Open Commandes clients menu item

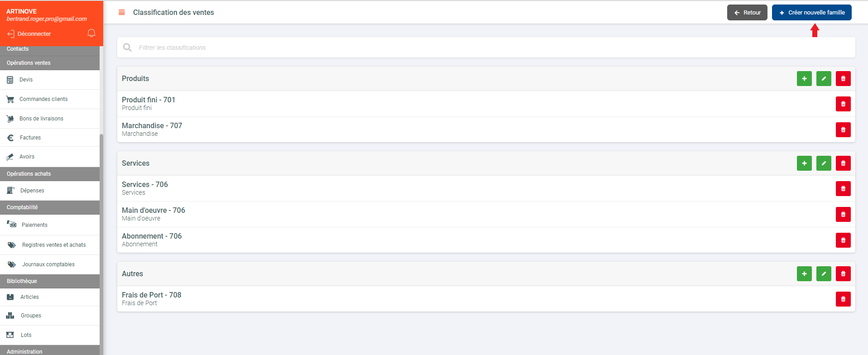(43, 99)
